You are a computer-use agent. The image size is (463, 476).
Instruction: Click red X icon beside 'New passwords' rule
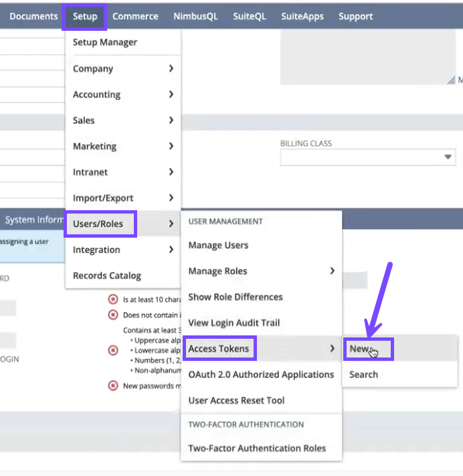tap(113, 385)
